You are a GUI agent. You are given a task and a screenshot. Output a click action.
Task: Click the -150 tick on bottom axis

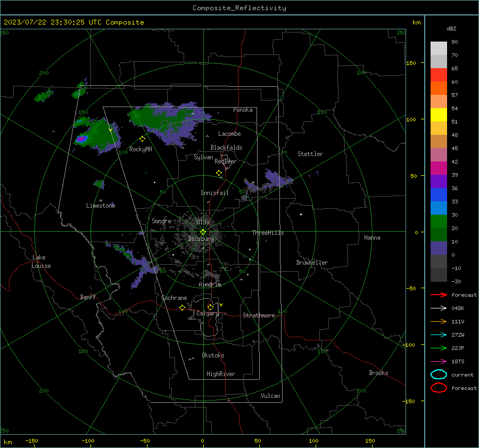coord(31,441)
